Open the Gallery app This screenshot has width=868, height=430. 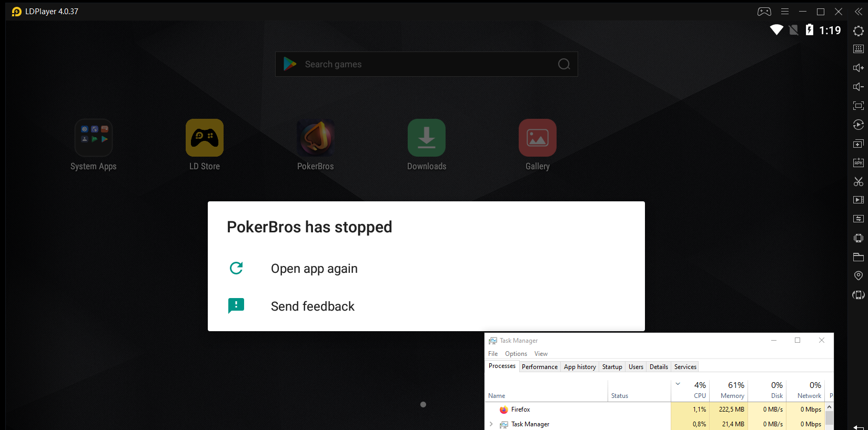(x=537, y=145)
